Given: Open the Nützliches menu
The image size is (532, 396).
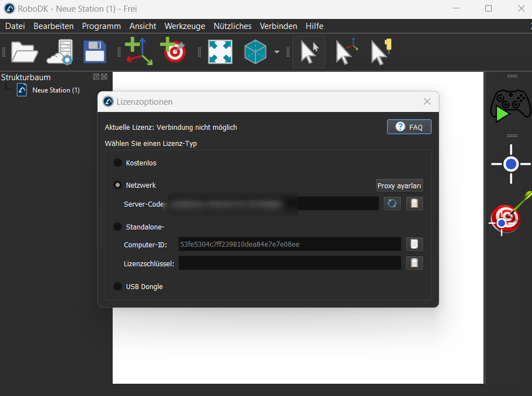Looking at the screenshot, I should [x=233, y=26].
